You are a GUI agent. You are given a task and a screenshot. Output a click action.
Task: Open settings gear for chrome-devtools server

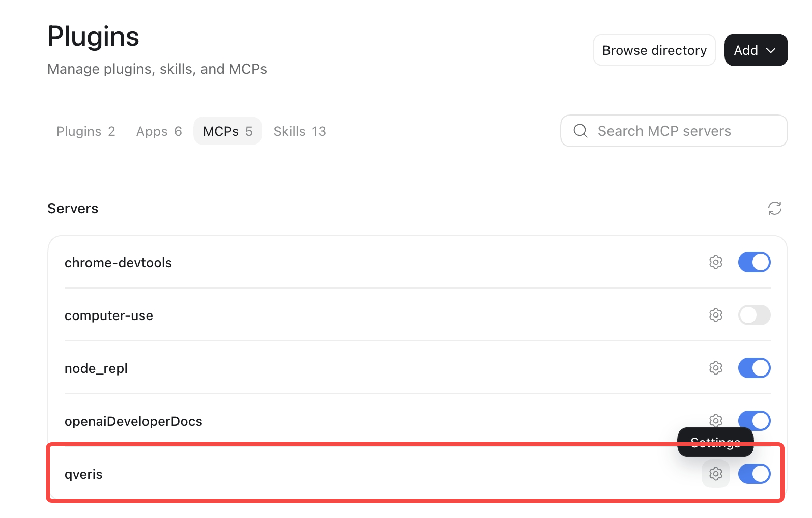tap(716, 262)
